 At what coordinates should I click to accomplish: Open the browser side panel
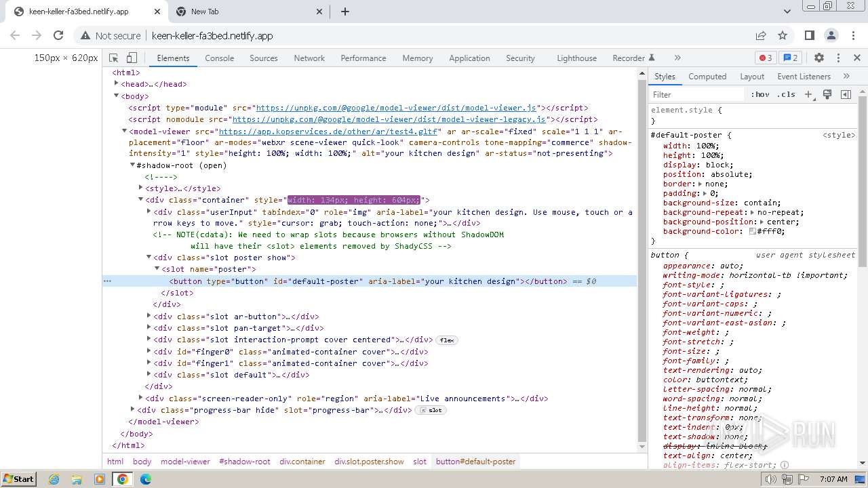(x=810, y=35)
